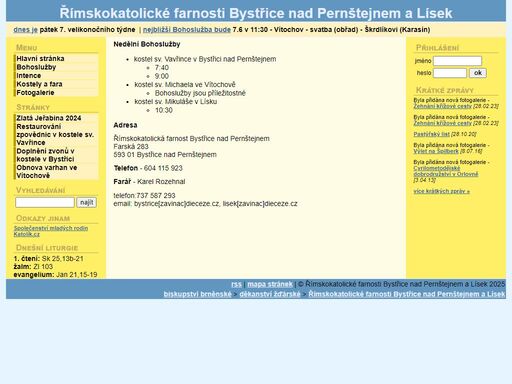The height and width of the screenshot is (384, 512).
Task: Click the nejbližší Bohoslužba bude link
Action: pos(187,30)
